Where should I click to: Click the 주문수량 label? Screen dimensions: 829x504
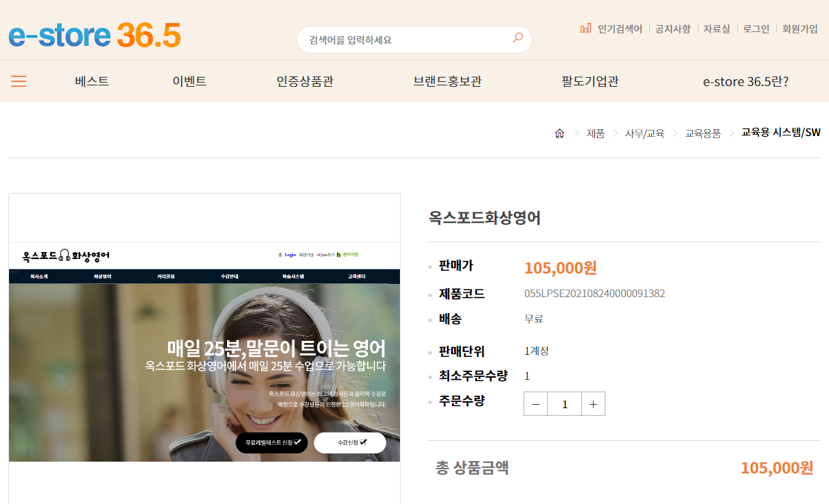[462, 401]
